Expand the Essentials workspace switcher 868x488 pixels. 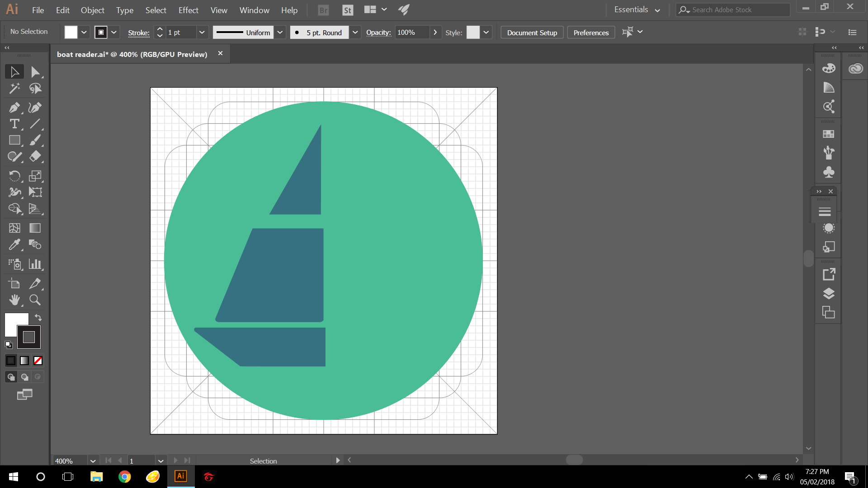(x=637, y=10)
